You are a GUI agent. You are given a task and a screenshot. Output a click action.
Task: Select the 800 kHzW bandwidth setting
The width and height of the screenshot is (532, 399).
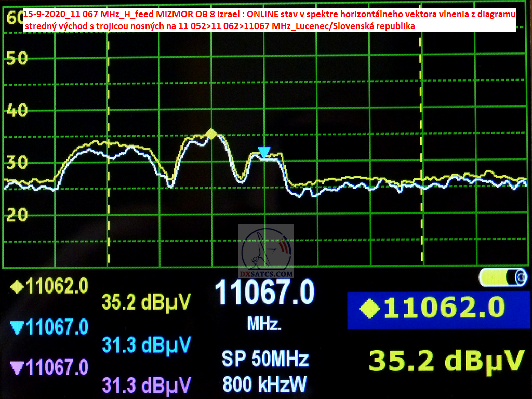pyautogui.click(x=265, y=384)
